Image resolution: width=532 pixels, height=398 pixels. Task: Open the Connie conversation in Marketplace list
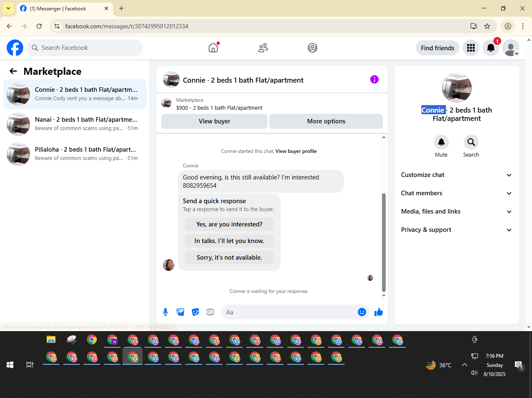coord(75,94)
